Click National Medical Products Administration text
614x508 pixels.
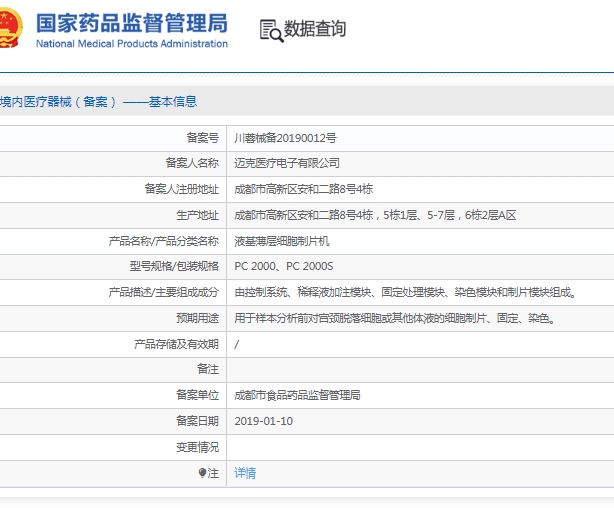[x=132, y=43]
